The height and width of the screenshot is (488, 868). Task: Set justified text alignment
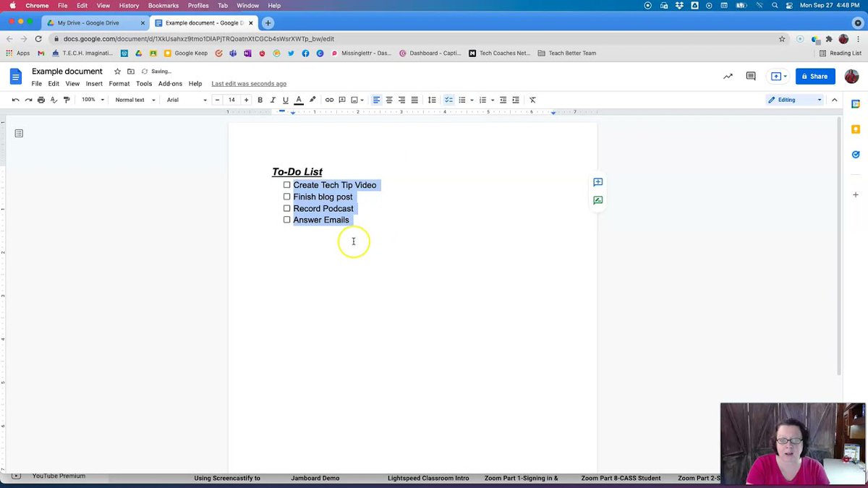click(414, 100)
